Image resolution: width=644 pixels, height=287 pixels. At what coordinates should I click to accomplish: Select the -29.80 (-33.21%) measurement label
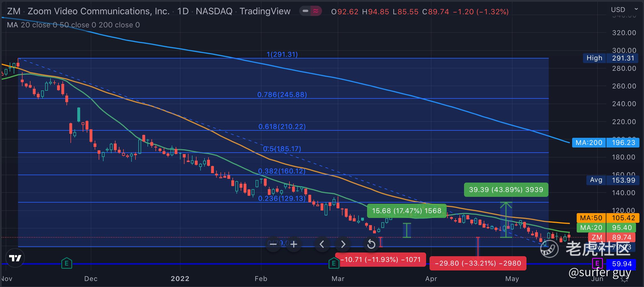click(x=478, y=263)
